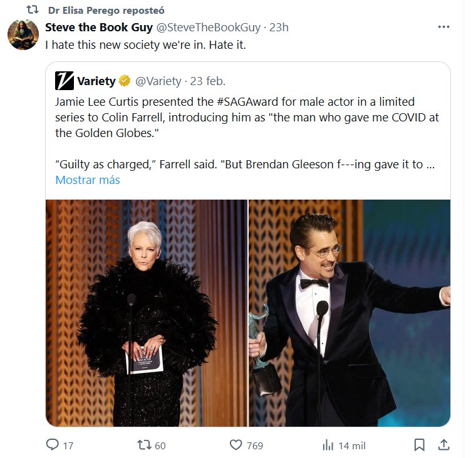
Task: Like the tweet with heart icon
Action: (236, 445)
